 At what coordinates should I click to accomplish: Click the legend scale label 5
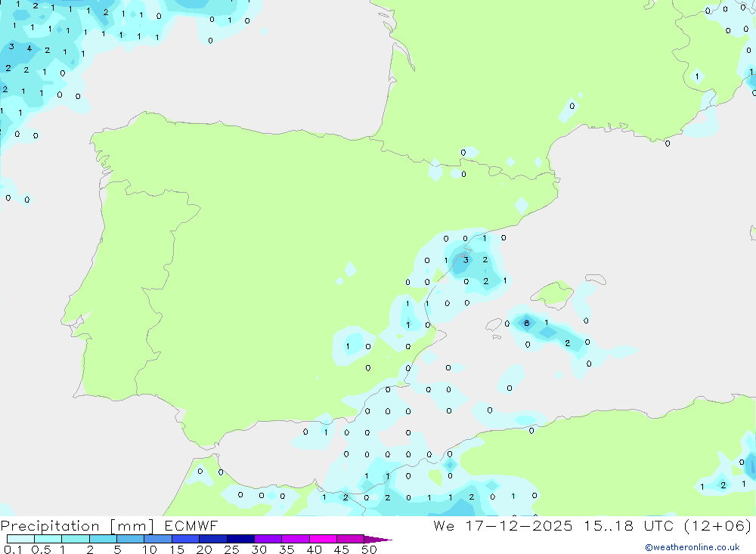117,549
